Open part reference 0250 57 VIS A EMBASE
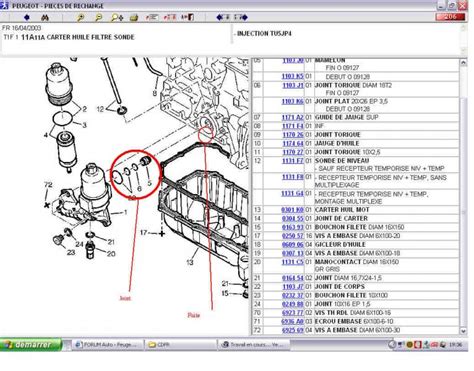 click(x=293, y=236)
